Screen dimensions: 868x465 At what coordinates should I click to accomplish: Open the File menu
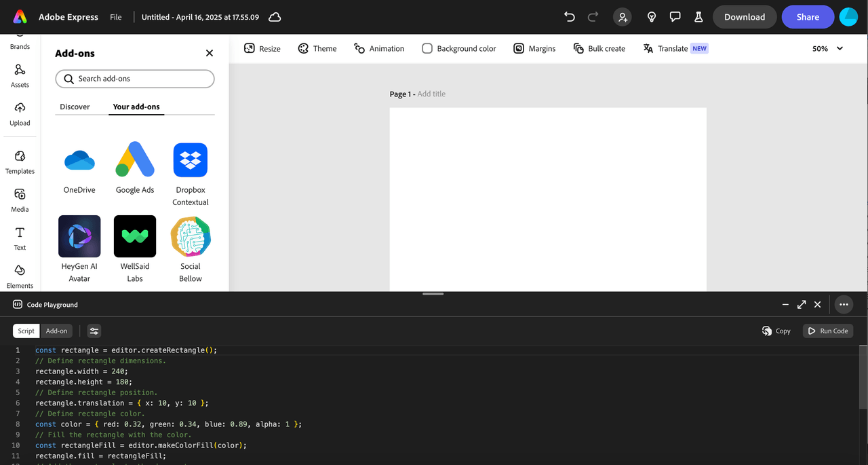116,17
